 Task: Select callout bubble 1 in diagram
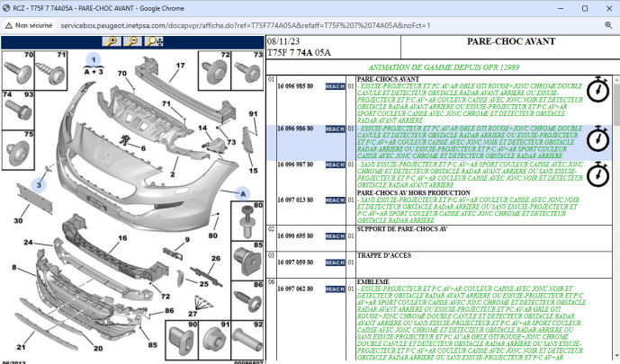pyautogui.click(x=94, y=59)
